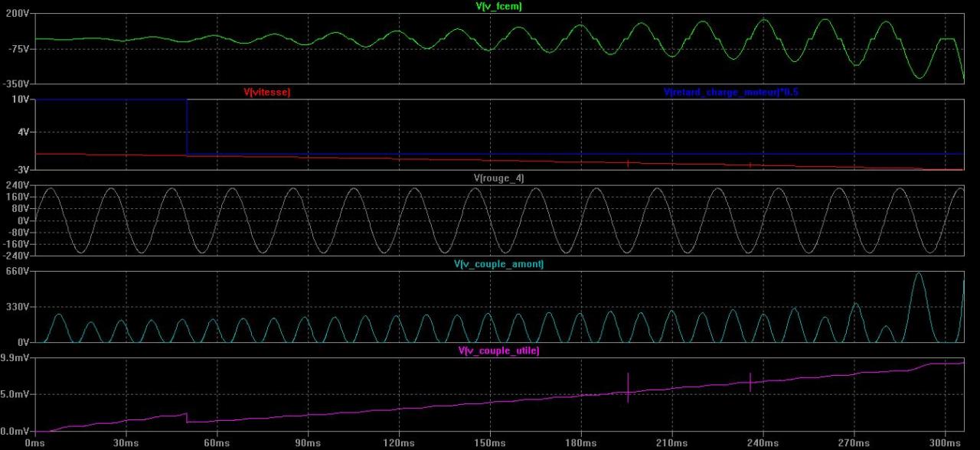Click the 180ms time axis label
980x450 pixels.
581,443
